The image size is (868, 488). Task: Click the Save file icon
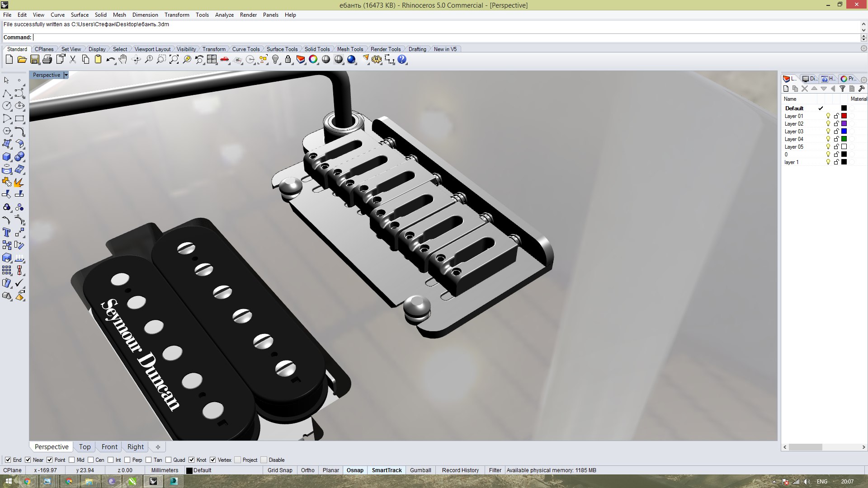[x=35, y=60]
